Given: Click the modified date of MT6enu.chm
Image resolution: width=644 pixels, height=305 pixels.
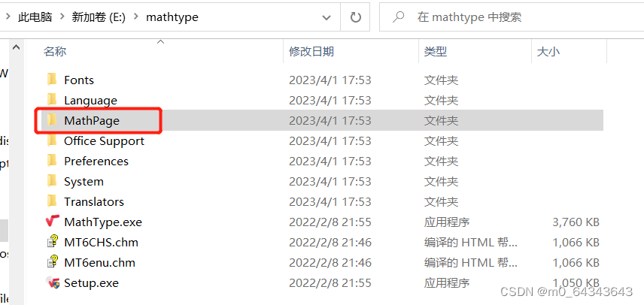Looking at the screenshot, I should [330, 263].
